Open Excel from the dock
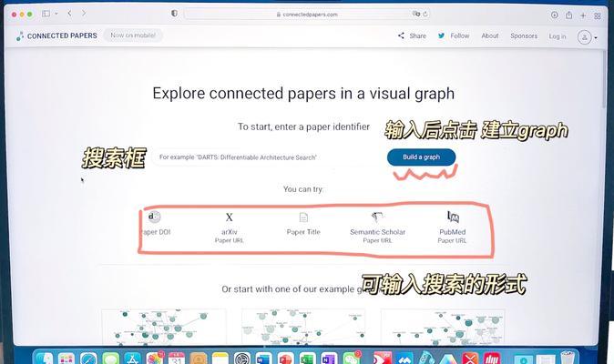This screenshot has height=364, width=614. tap(307, 359)
